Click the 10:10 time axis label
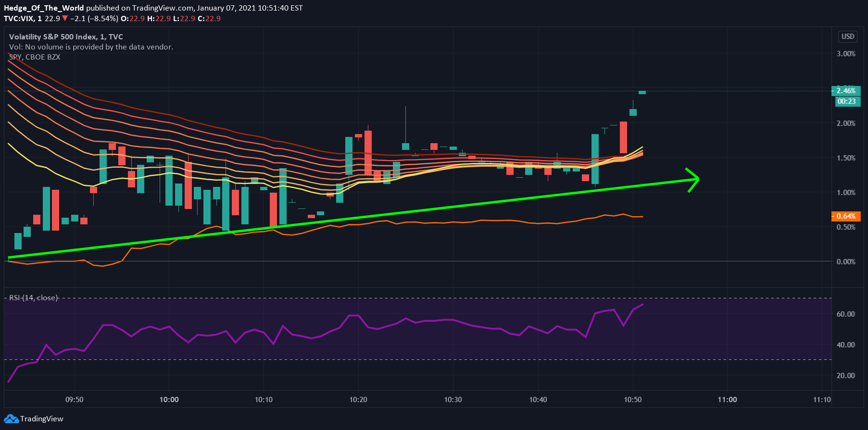The width and height of the screenshot is (868, 430). click(264, 400)
